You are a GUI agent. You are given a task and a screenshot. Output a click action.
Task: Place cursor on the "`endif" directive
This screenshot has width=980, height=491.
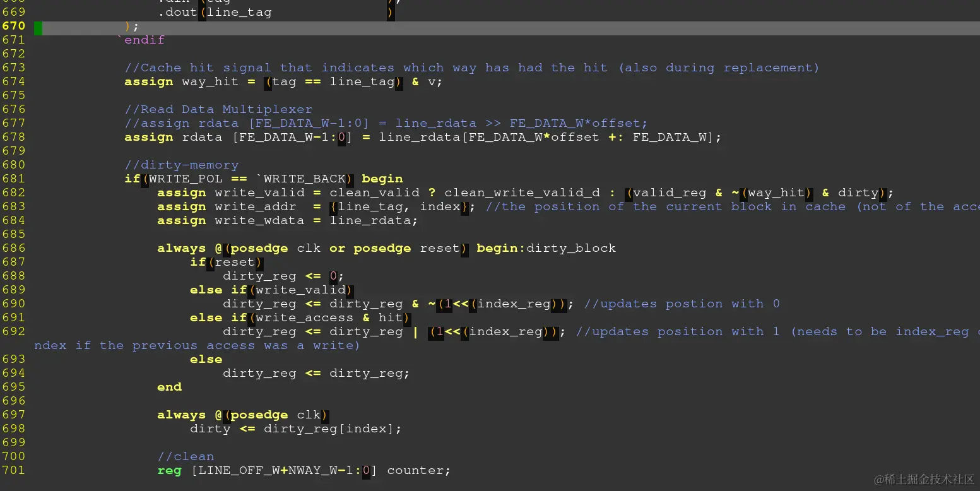(x=141, y=40)
